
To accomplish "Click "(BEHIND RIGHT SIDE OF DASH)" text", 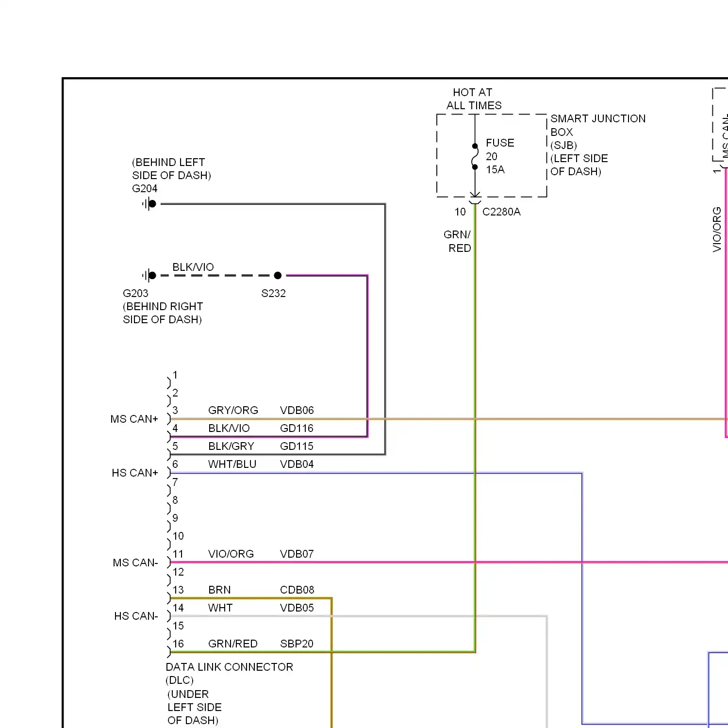I will tap(163, 313).
